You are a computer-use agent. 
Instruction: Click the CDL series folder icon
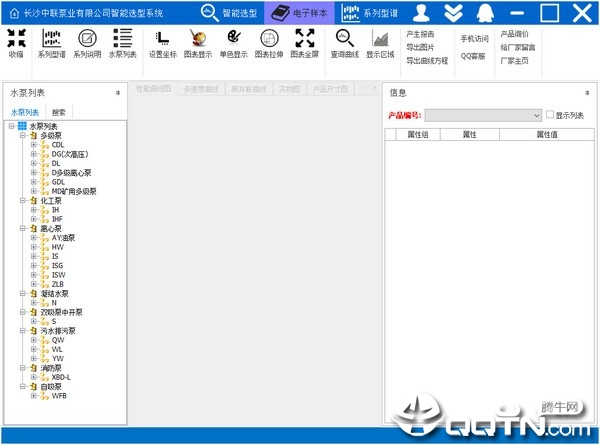click(45, 145)
